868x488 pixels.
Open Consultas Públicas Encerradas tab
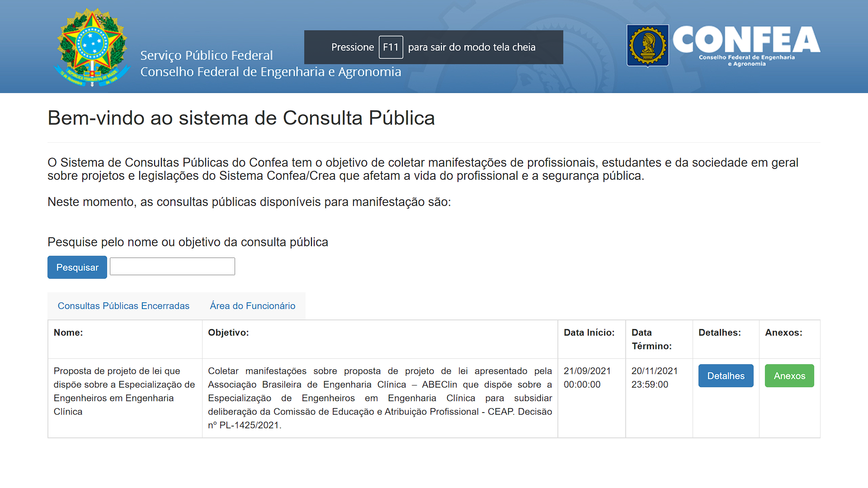(x=123, y=306)
